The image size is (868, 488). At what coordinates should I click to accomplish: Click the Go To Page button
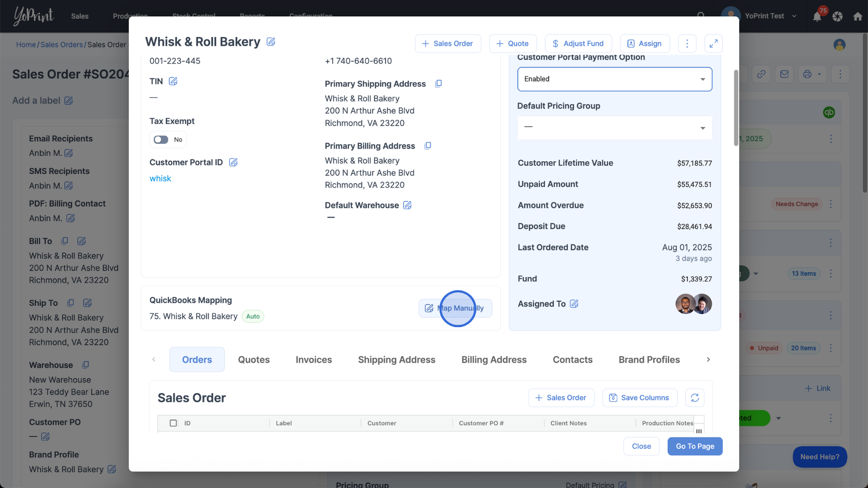pyautogui.click(x=695, y=446)
